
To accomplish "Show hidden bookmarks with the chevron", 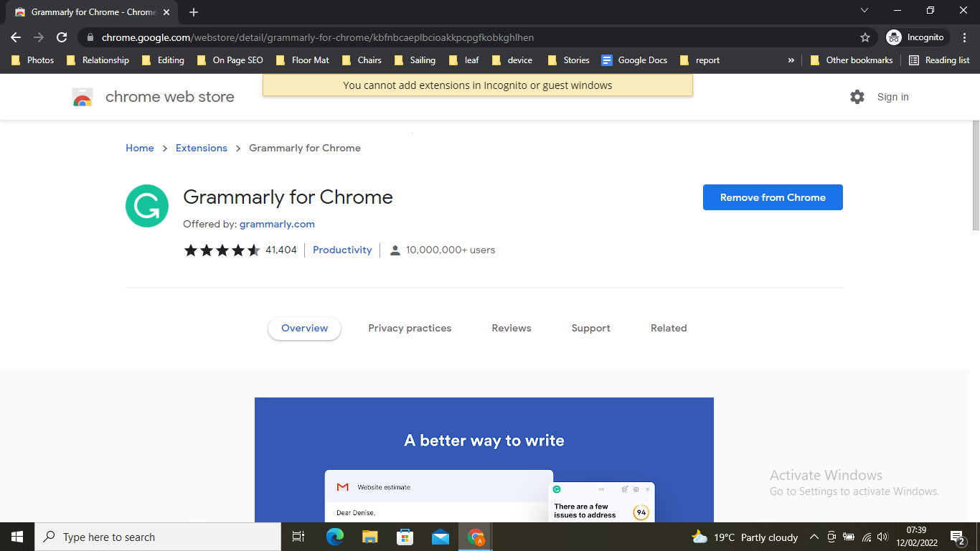I will point(791,60).
